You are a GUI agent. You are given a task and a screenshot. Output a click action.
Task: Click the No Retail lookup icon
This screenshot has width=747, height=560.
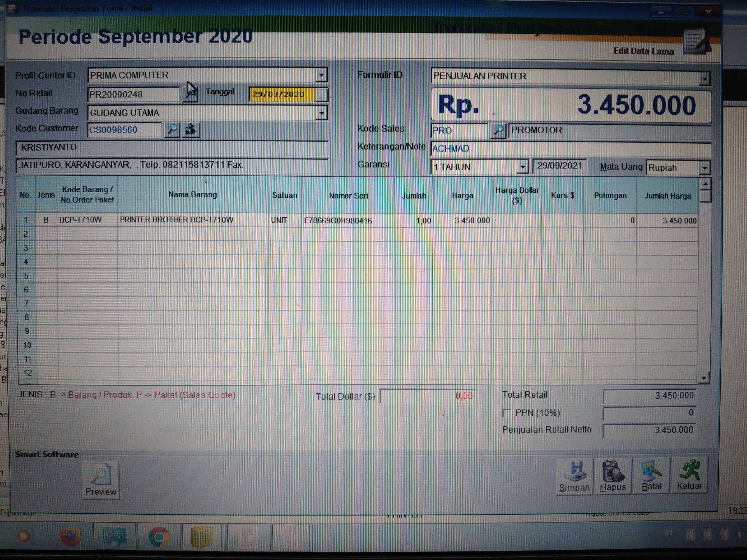[190, 94]
